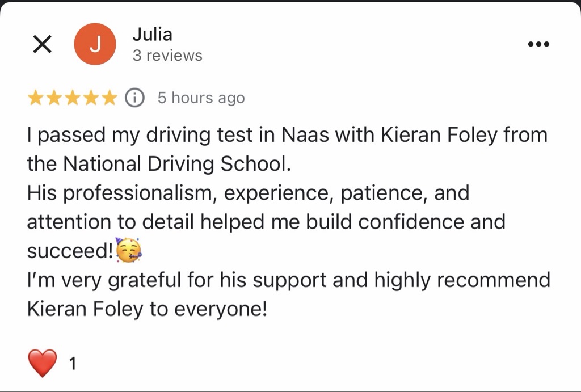Click the info icon beside the stars
This screenshot has width=581, height=392.
pos(134,98)
